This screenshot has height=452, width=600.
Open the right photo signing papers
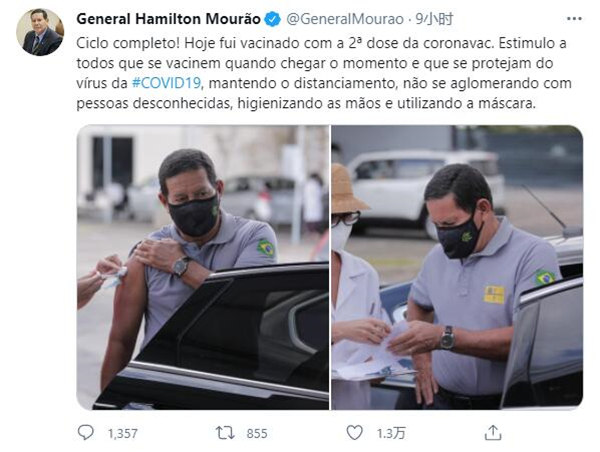(x=457, y=267)
